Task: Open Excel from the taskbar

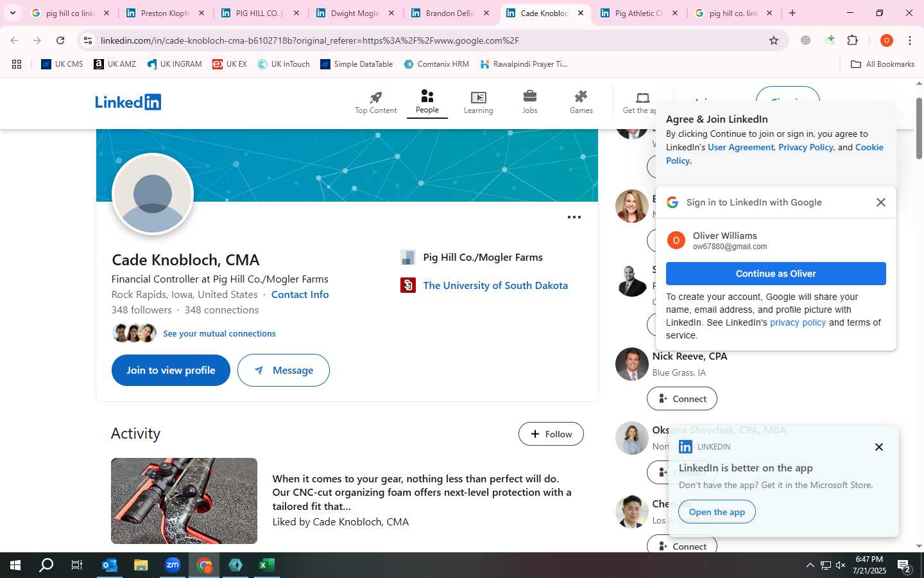Action: tap(267, 565)
